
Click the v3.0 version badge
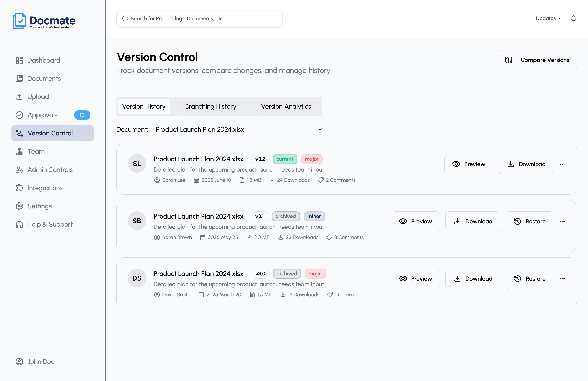[x=260, y=274]
